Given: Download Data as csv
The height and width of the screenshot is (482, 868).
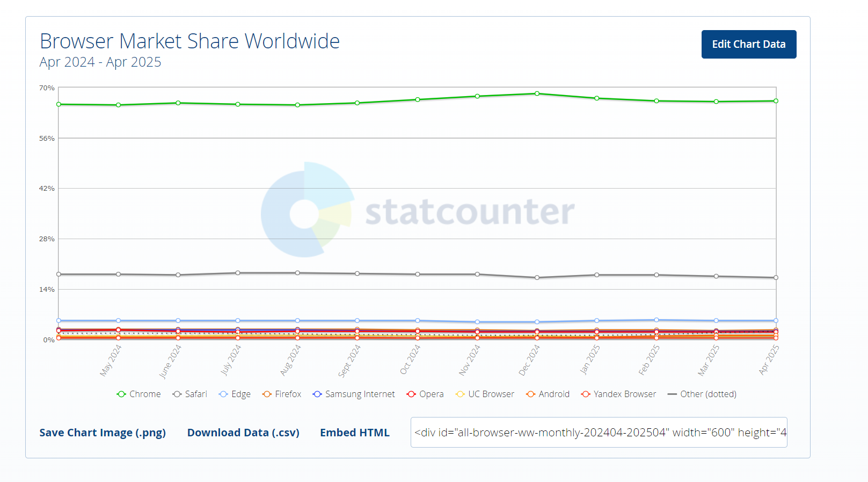Looking at the screenshot, I should (x=243, y=433).
